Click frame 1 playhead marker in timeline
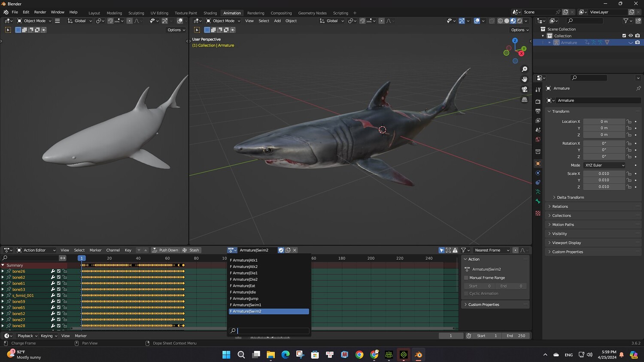Viewport: 644px width, 362px height. click(82, 258)
